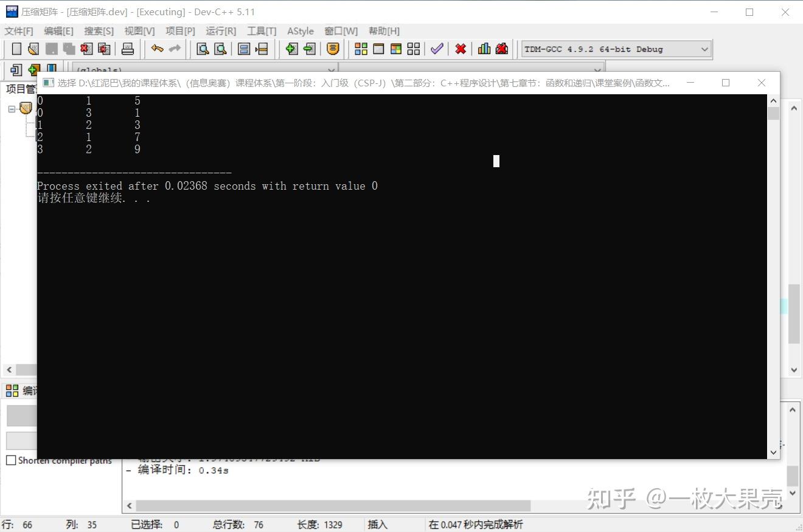Click the Save file toolbar icon
Image resolution: width=803 pixels, height=532 pixels.
click(x=52, y=49)
